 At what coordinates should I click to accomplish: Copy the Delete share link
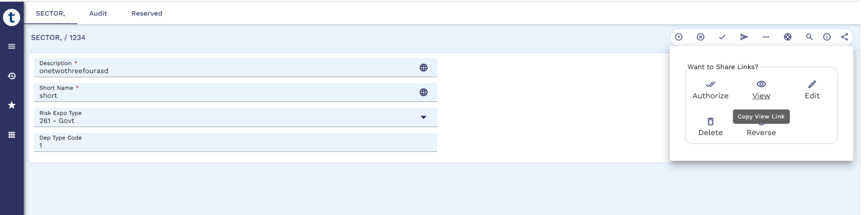[710, 127]
